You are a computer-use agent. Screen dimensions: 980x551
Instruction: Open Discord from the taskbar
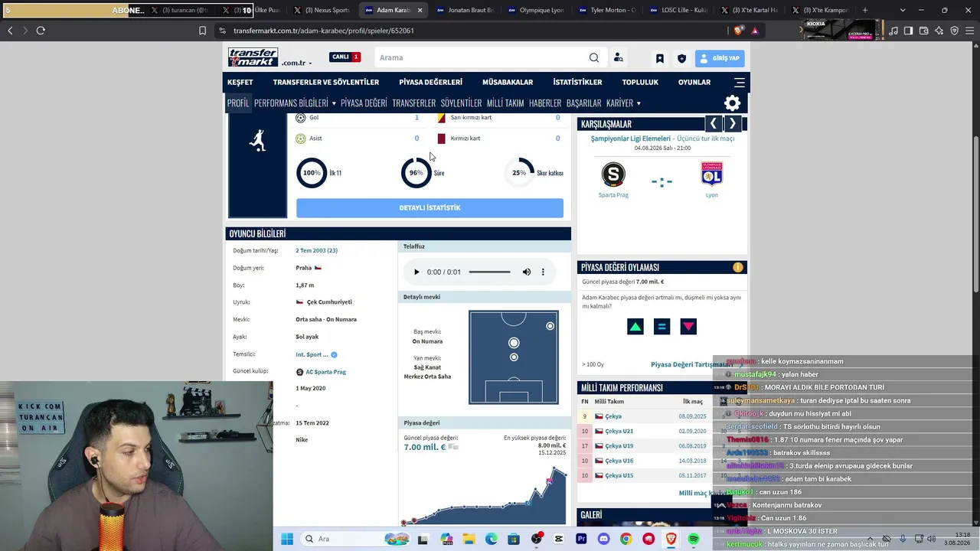coord(603,539)
